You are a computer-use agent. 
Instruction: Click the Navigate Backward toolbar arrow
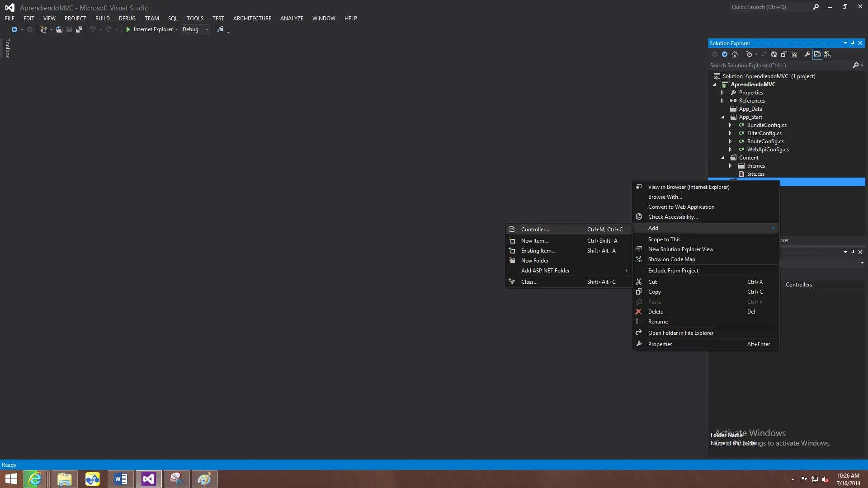14,29
